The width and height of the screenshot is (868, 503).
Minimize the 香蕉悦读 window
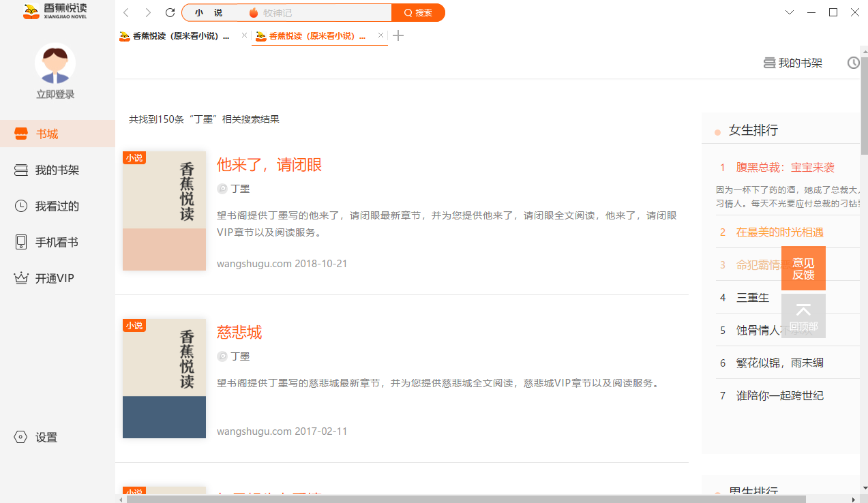[x=811, y=12]
